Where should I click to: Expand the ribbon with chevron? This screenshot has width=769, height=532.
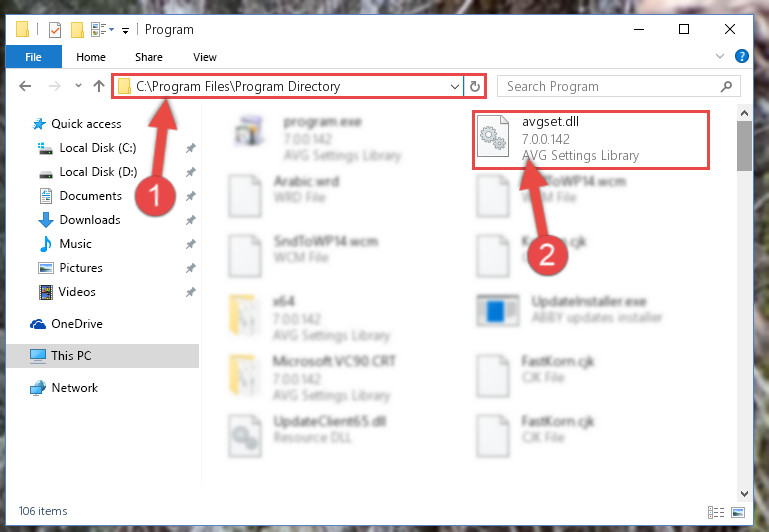tap(719, 56)
